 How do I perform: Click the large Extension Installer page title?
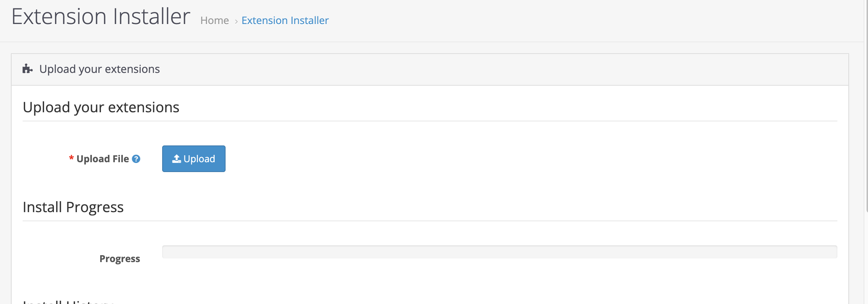(101, 17)
